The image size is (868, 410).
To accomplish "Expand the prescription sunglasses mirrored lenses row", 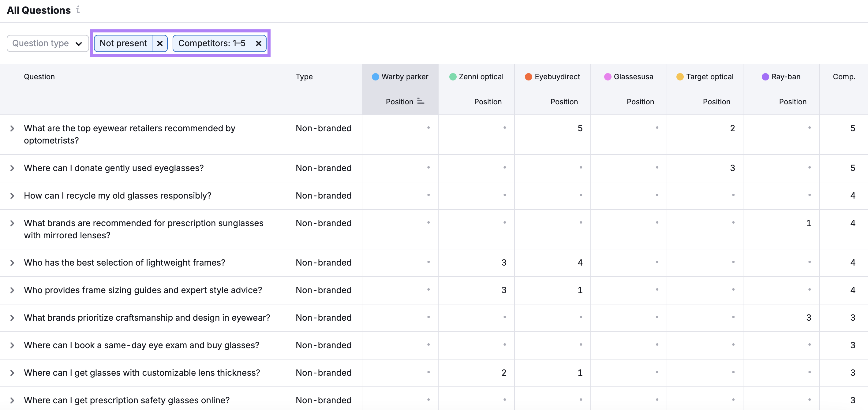I will coord(12,223).
